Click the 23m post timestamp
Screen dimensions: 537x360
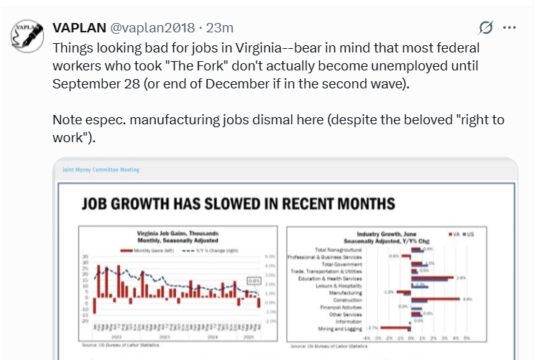pos(220,28)
